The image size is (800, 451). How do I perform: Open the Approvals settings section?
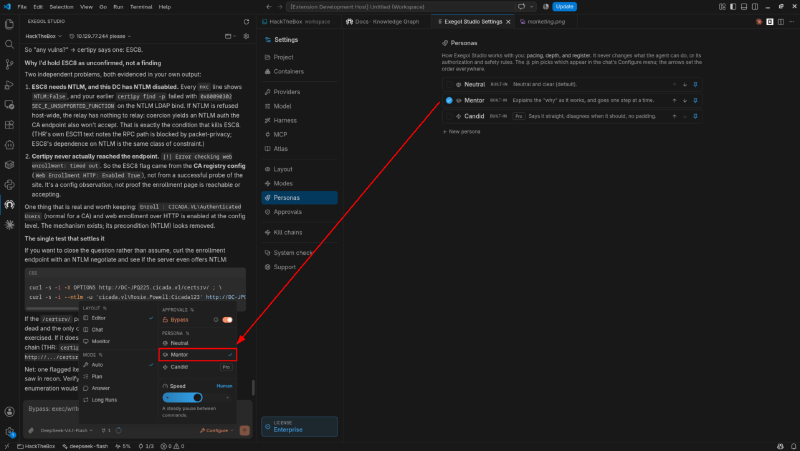[x=299, y=212]
